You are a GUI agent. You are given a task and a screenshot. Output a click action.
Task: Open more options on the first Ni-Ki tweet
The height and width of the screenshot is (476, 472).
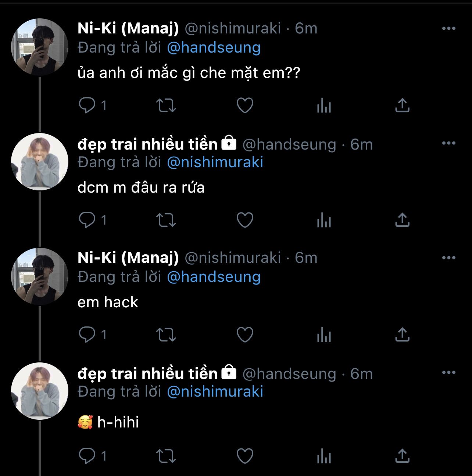(448, 29)
